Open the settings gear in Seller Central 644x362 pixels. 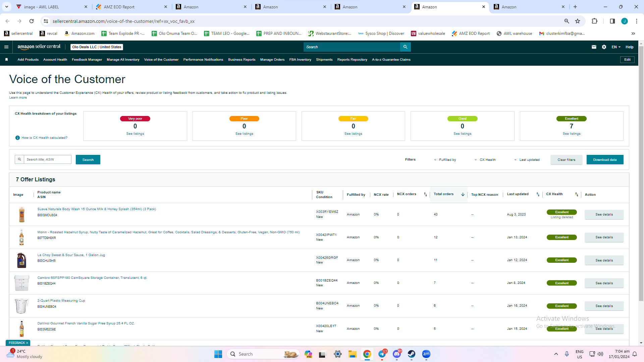point(604,47)
